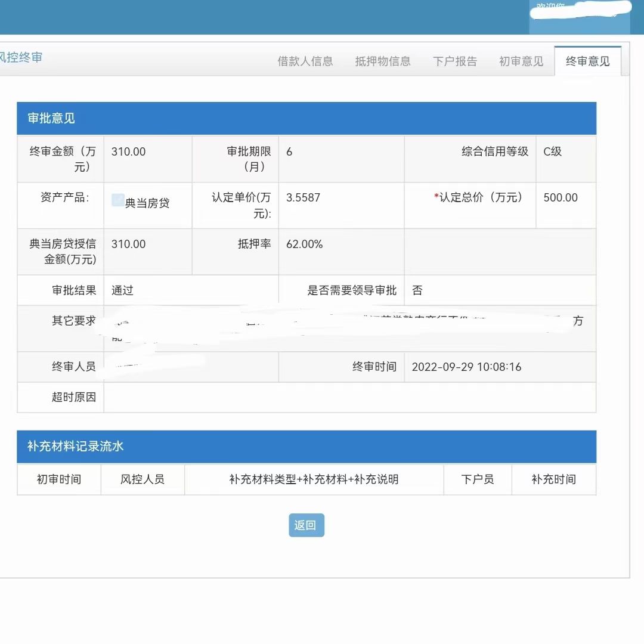
Task: Click the 补充时间 column header
Action: [553, 479]
